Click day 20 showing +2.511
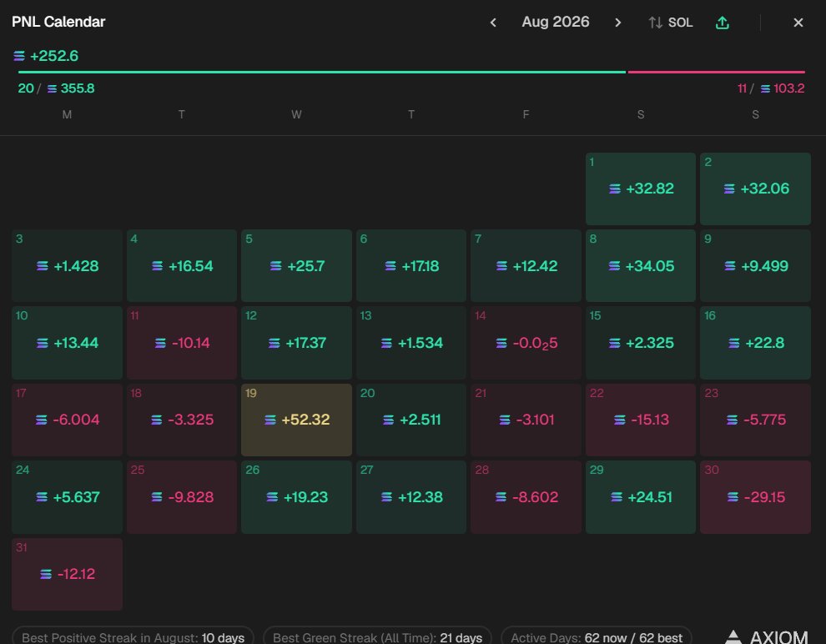 coord(410,420)
